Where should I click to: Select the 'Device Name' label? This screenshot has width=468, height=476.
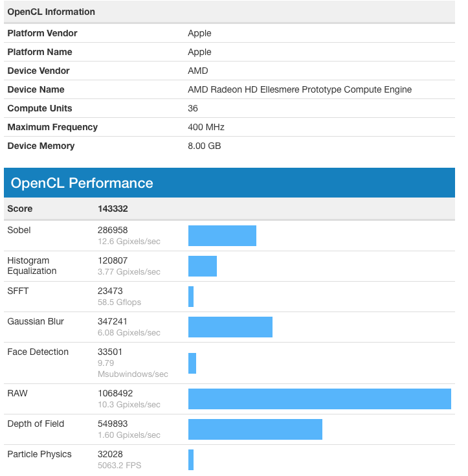(36, 89)
